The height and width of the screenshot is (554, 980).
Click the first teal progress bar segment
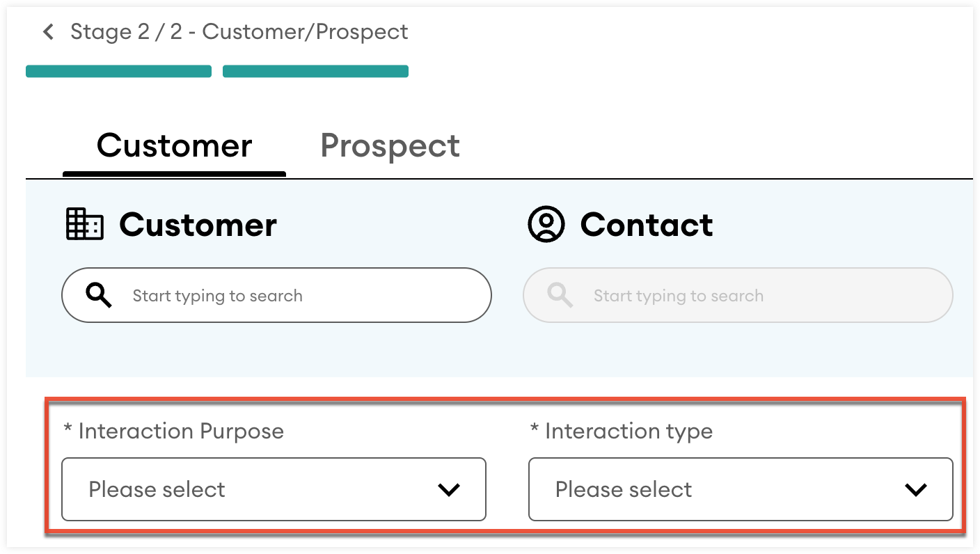[x=118, y=71]
